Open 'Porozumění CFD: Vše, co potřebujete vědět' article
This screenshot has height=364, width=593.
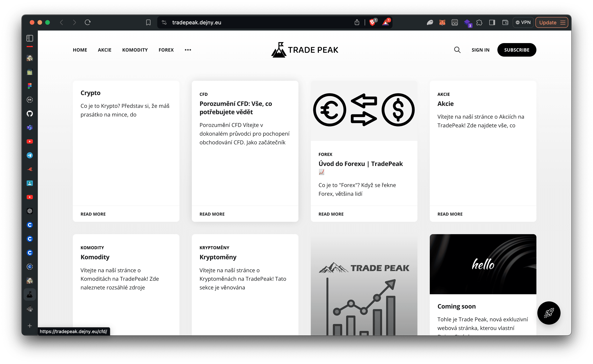[x=236, y=108]
